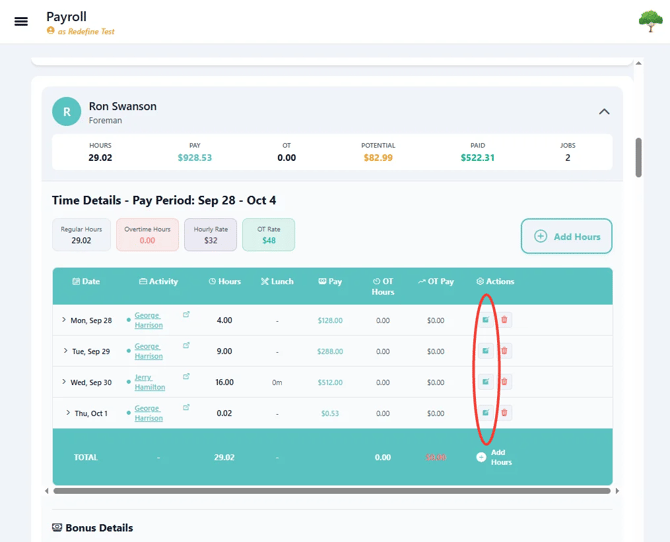This screenshot has height=542, width=670.
Task: Click the OT Rate $48 card
Action: coord(269,235)
